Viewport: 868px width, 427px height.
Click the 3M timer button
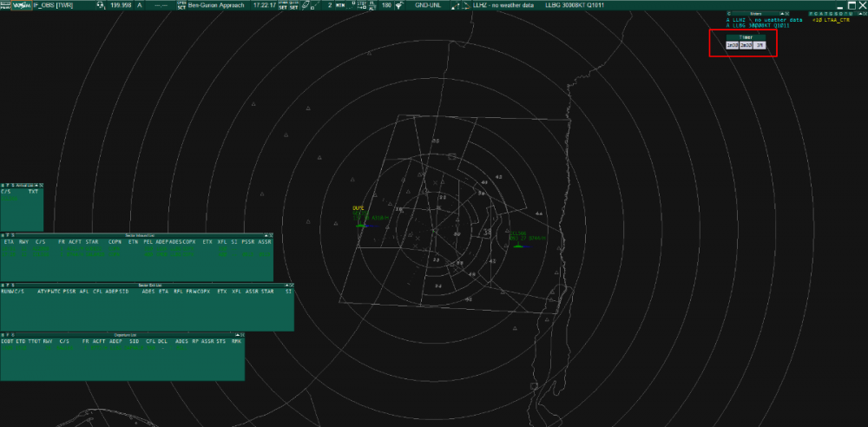[759, 45]
